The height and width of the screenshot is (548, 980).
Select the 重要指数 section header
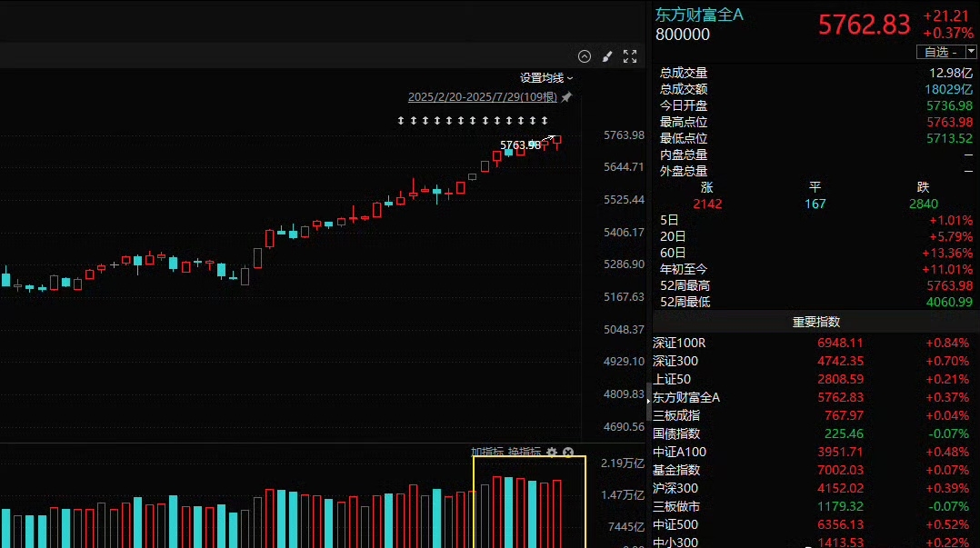(816, 322)
